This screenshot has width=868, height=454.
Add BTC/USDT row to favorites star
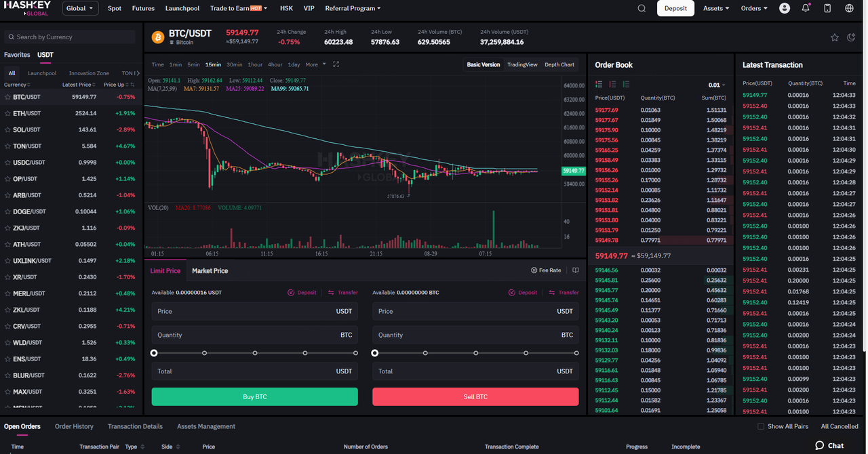pos(8,97)
